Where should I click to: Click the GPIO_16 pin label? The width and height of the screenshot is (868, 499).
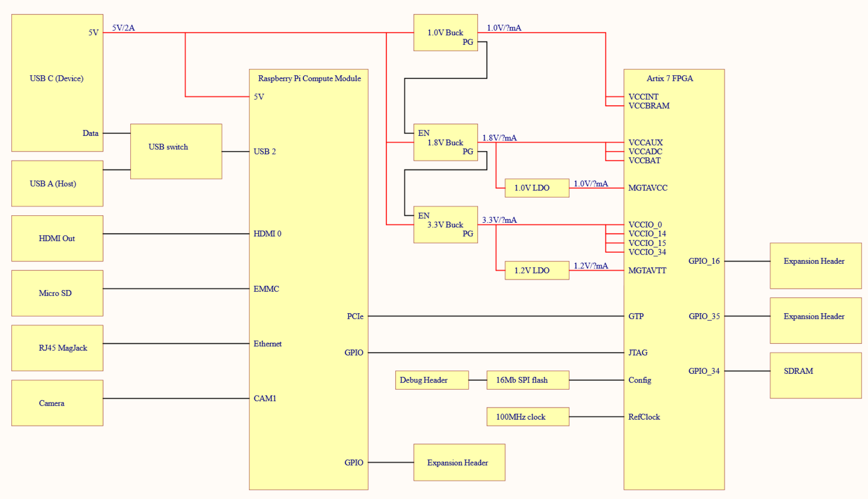pyautogui.click(x=704, y=261)
